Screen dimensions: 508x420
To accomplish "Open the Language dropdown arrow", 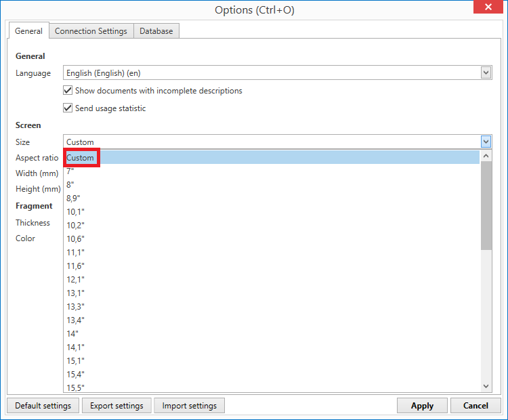I will pyautogui.click(x=486, y=72).
